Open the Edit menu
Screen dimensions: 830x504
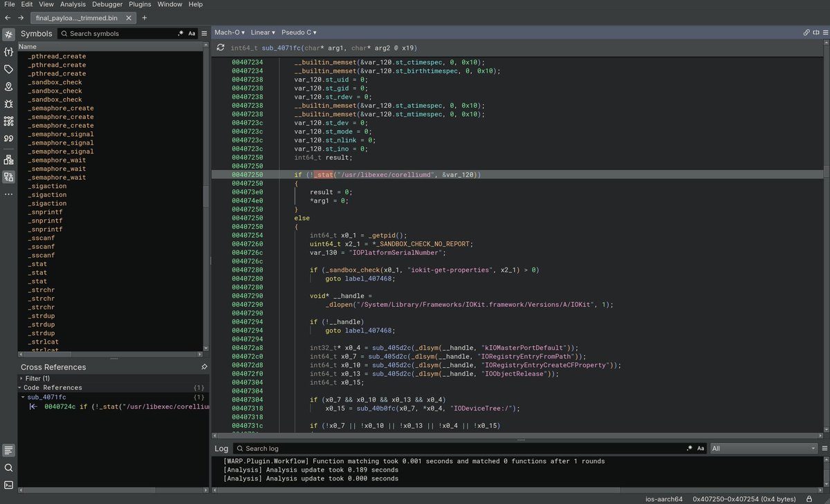pos(26,4)
